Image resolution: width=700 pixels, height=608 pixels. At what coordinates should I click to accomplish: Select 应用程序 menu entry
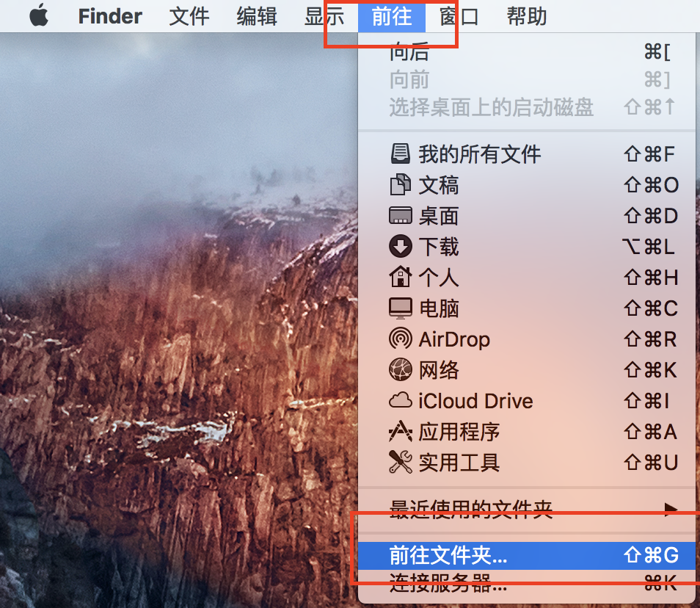tap(527, 432)
